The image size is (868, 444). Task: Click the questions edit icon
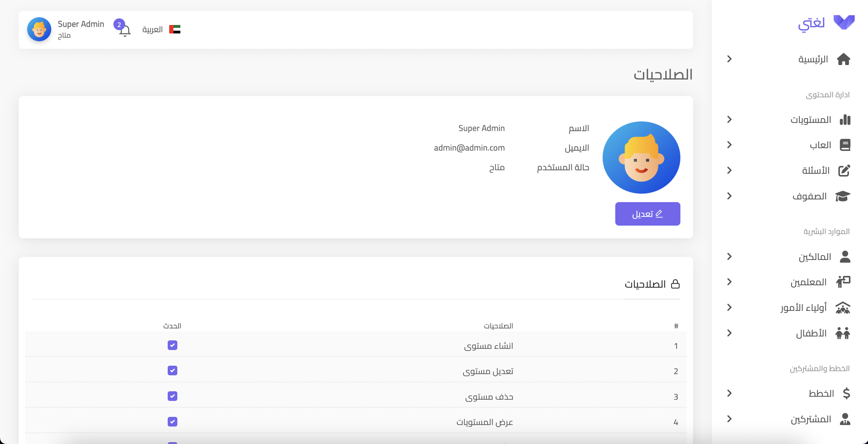pos(844,171)
